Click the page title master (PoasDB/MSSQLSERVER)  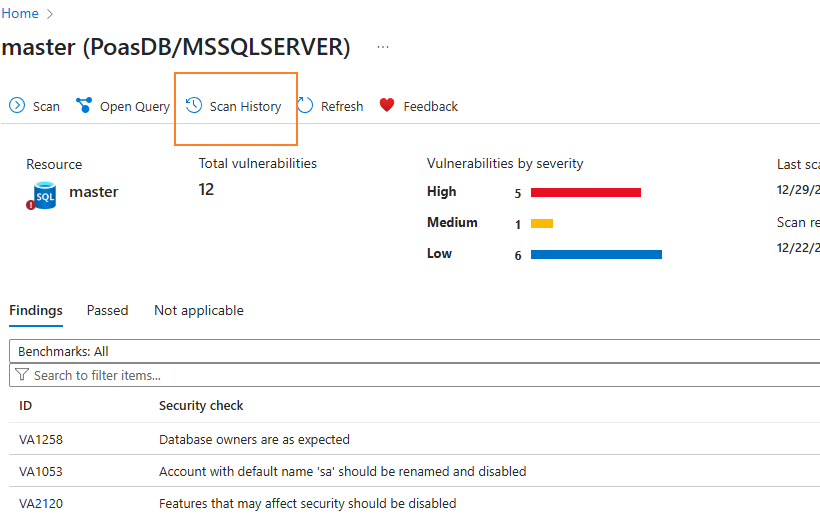(x=176, y=47)
